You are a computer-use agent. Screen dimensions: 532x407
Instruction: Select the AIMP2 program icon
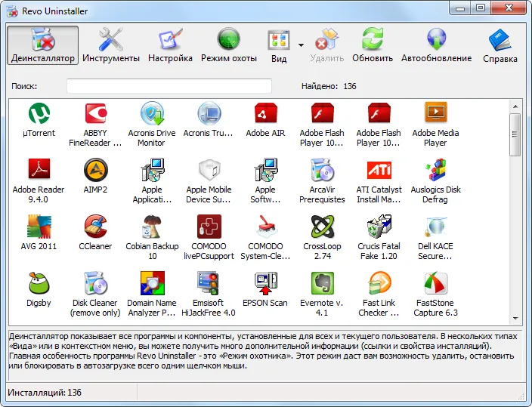[95, 170]
